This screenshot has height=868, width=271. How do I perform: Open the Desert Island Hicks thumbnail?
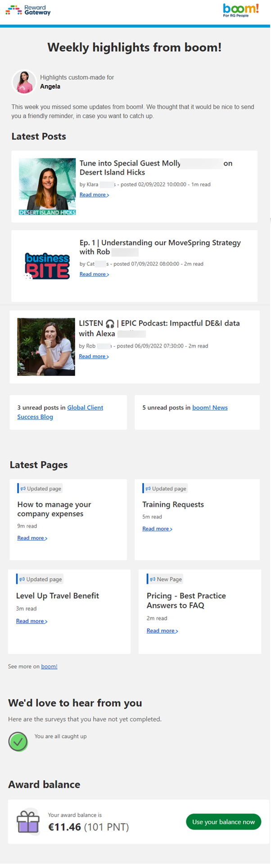pyautogui.click(x=47, y=186)
